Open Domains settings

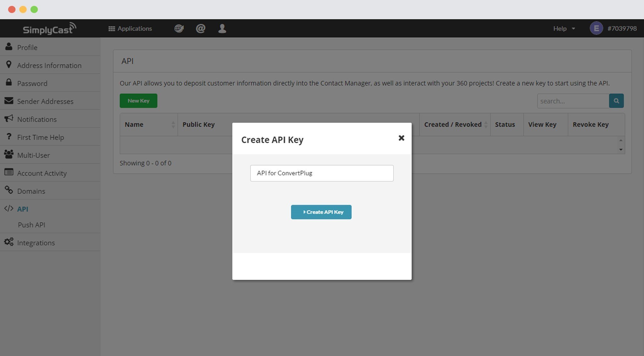click(x=50, y=191)
